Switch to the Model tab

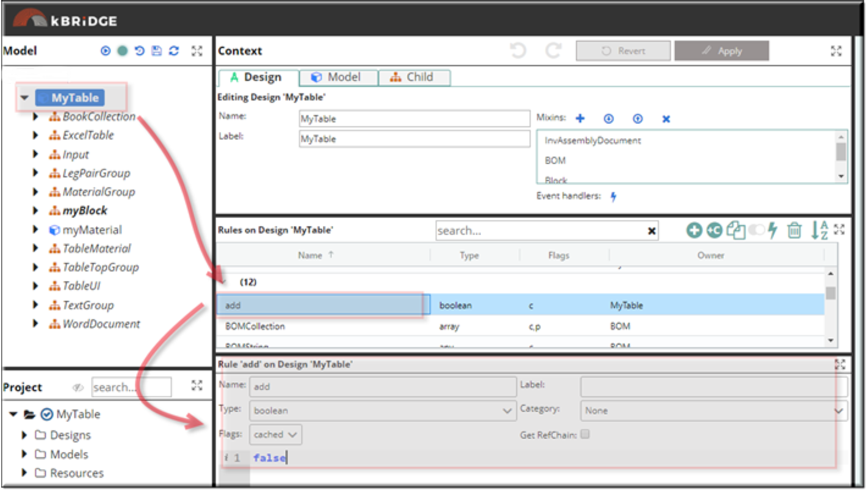[338, 78]
